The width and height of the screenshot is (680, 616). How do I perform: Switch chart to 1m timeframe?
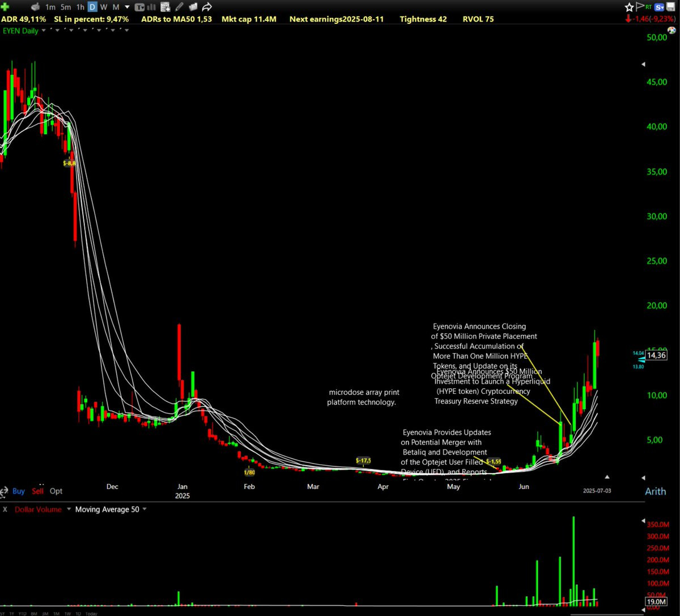pos(50,7)
